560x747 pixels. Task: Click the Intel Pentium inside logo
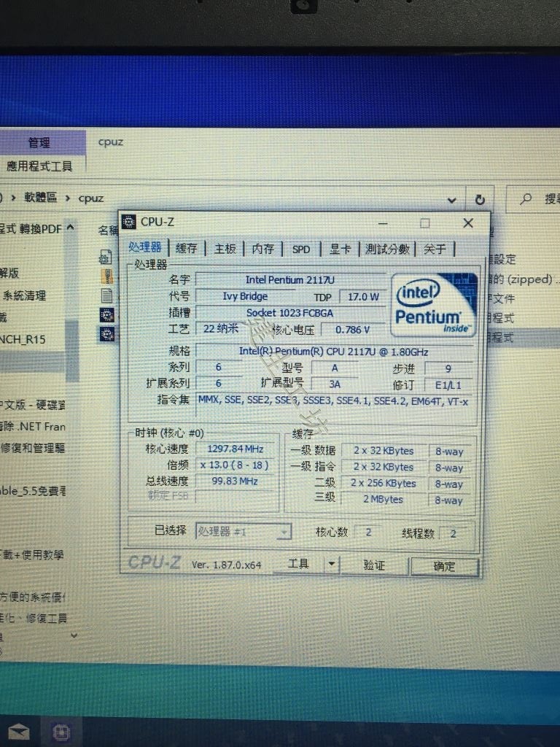[433, 305]
